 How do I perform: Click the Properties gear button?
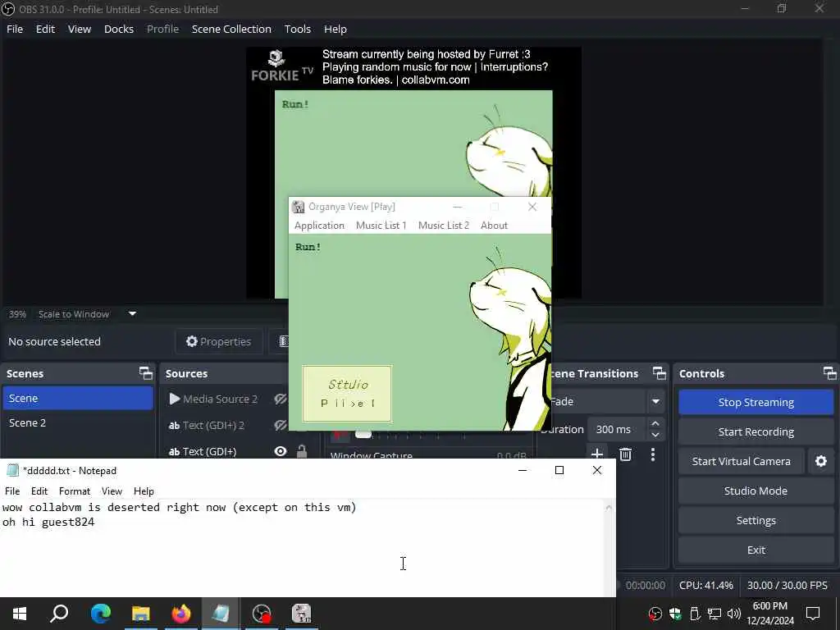(x=218, y=342)
